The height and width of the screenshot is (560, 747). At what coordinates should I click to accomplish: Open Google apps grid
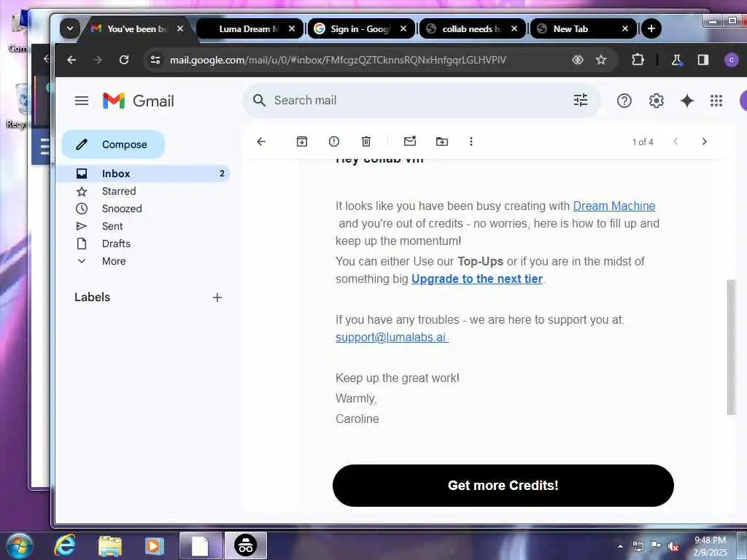(x=716, y=101)
